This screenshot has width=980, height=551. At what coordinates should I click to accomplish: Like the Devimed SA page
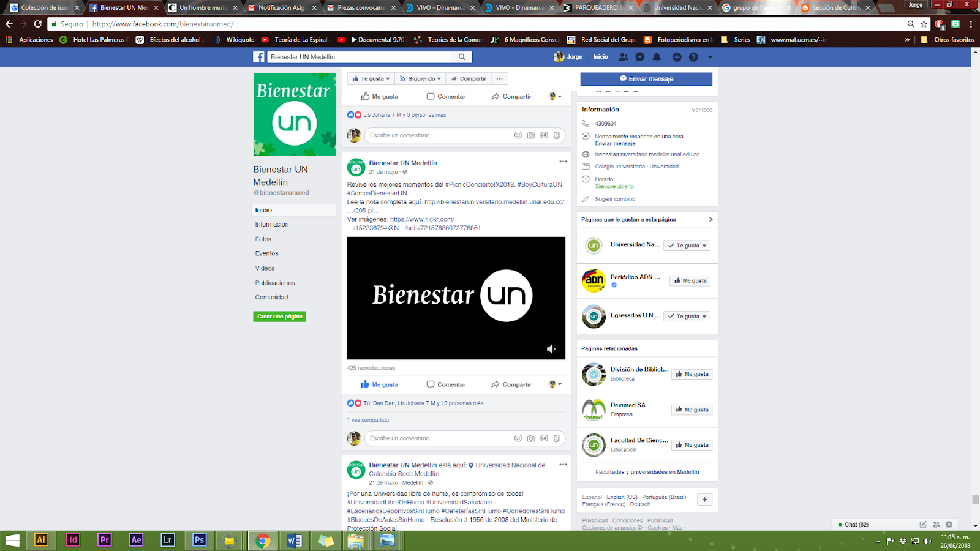pyautogui.click(x=692, y=410)
